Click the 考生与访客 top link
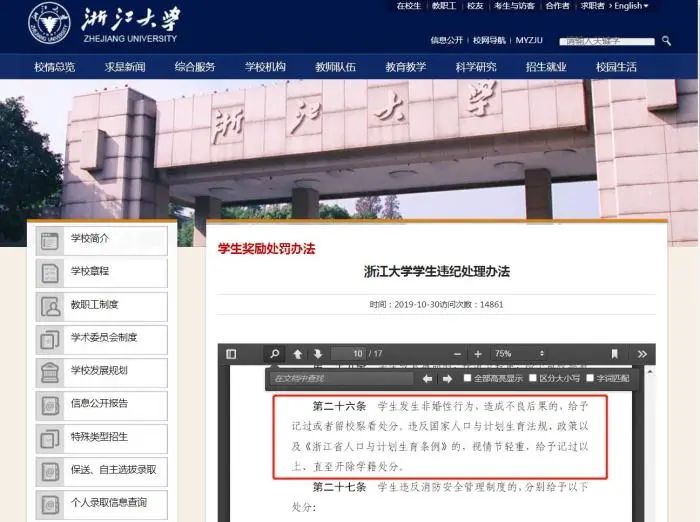The height and width of the screenshot is (522, 700). [x=514, y=6]
